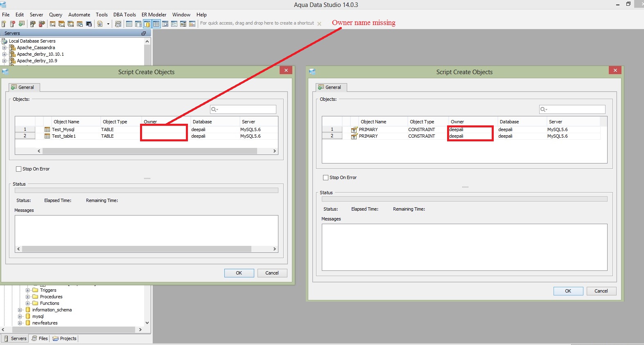Click the first wrench-style toolbar icon
The image size is (644, 345).
pos(33,24)
